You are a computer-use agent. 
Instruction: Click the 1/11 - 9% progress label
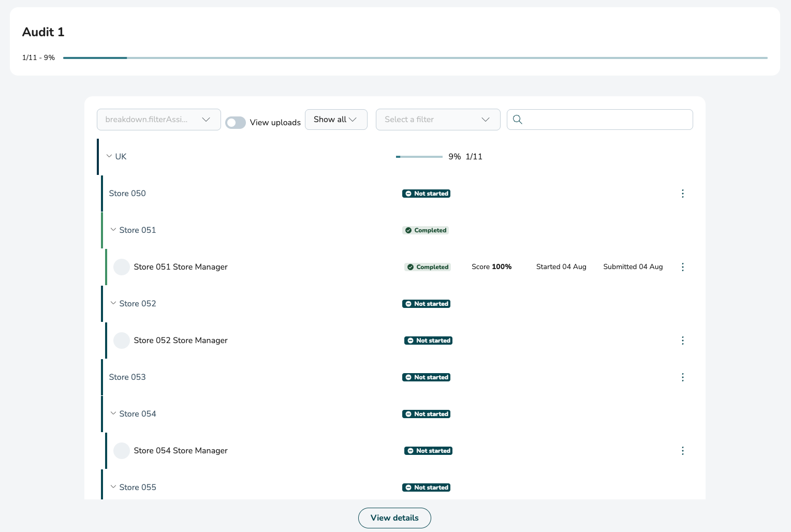pyautogui.click(x=38, y=57)
